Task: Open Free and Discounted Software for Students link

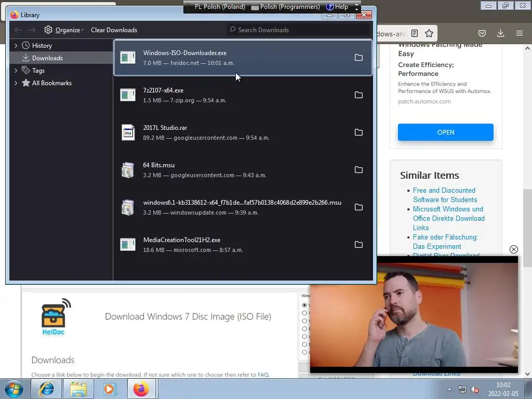Action: pos(445,195)
